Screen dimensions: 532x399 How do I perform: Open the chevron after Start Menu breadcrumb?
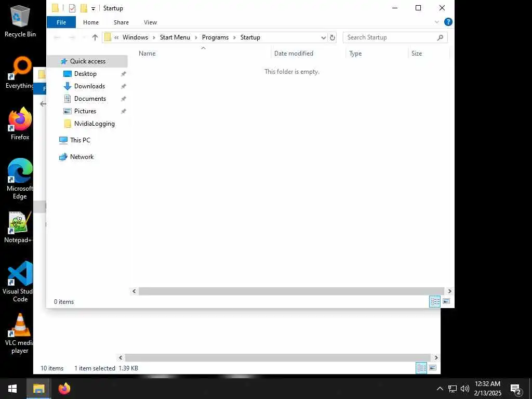[x=196, y=37]
